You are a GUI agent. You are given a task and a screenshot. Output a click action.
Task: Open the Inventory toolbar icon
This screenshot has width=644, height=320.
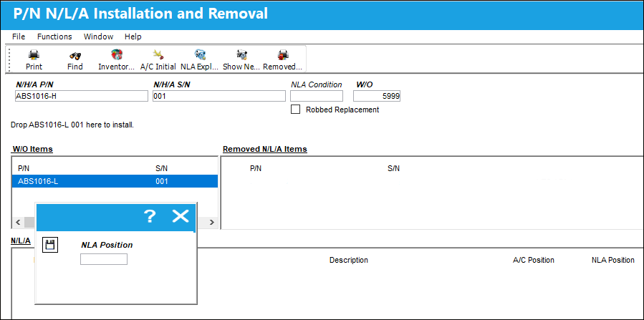(117, 59)
